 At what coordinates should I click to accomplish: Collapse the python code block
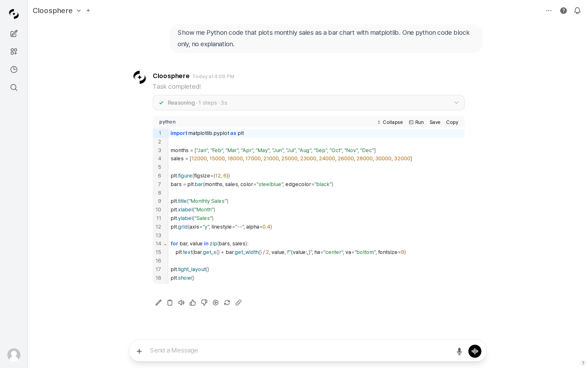[390, 122]
